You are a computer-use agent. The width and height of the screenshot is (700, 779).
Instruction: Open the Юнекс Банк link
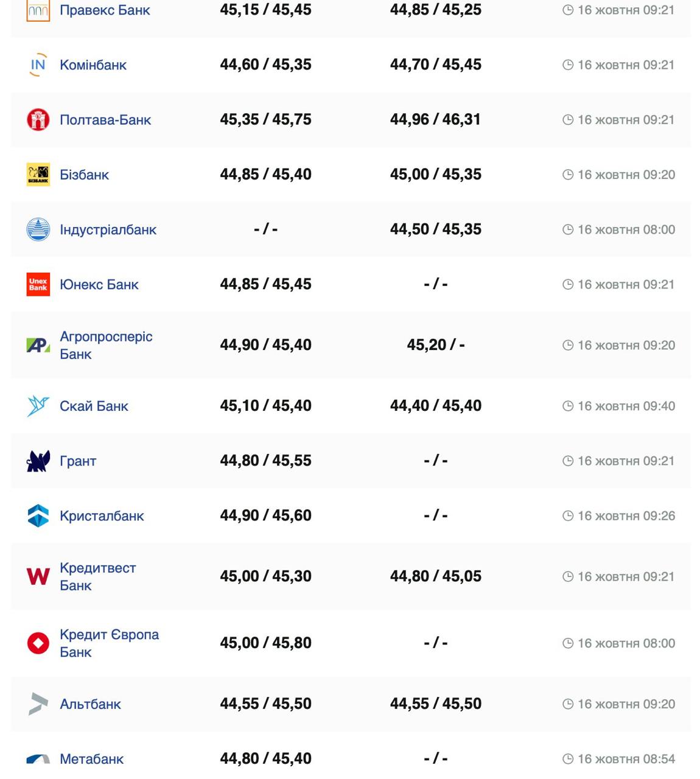pos(99,284)
